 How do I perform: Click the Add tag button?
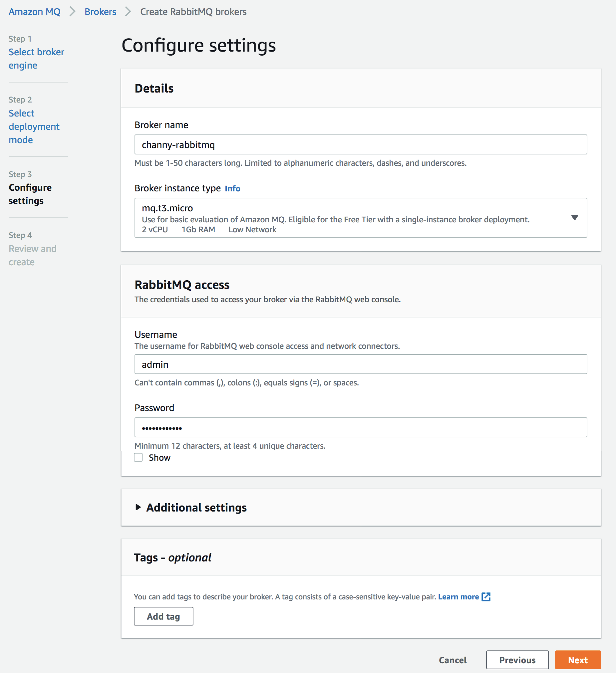[163, 616]
